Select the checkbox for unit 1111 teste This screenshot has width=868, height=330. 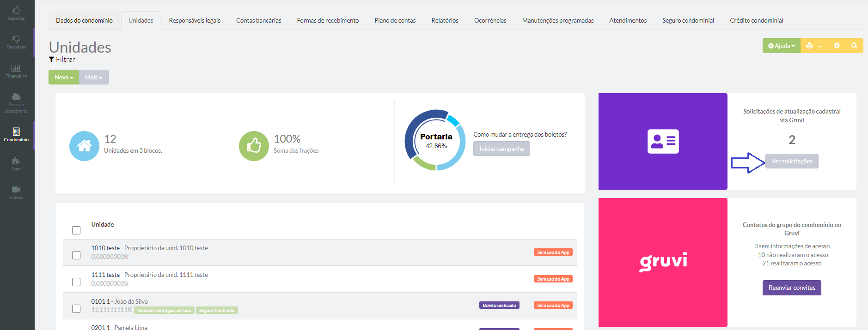click(76, 282)
